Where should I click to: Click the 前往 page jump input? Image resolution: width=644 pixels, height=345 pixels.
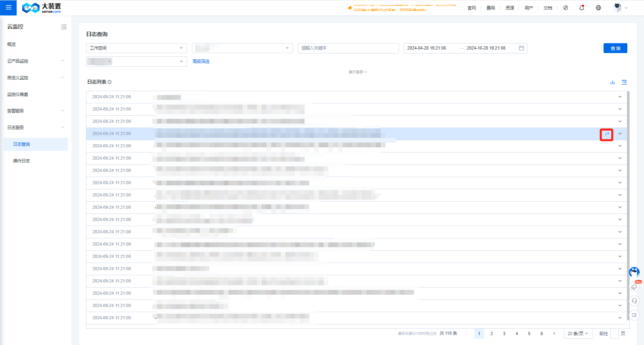click(x=614, y=334)
